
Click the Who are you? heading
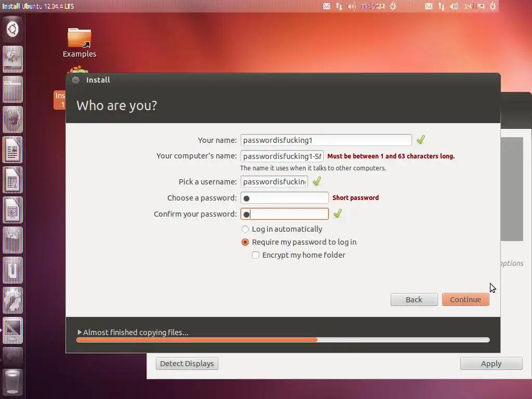click(117, 105)
